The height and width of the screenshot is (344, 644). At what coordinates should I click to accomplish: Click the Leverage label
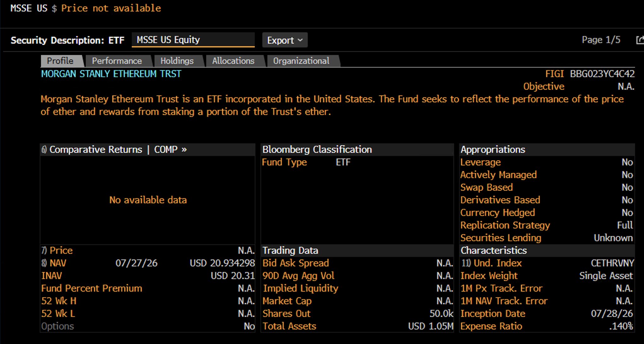tap(480, 162)
